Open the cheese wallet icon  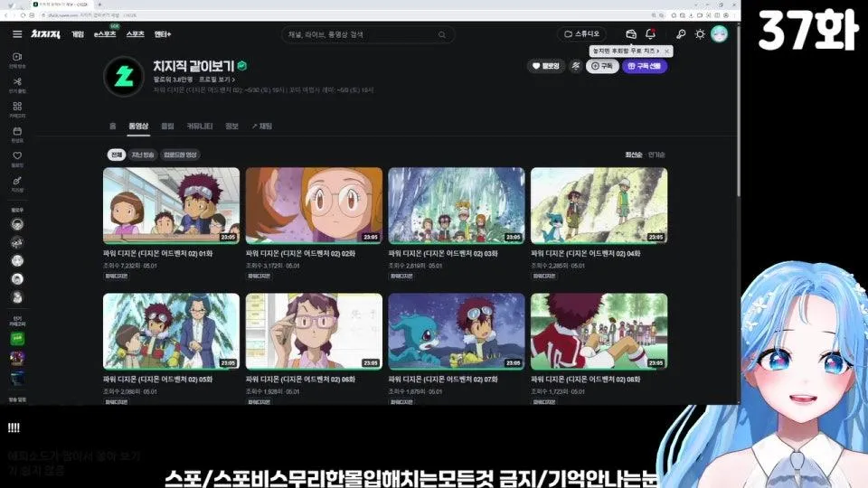pos(630,34)
